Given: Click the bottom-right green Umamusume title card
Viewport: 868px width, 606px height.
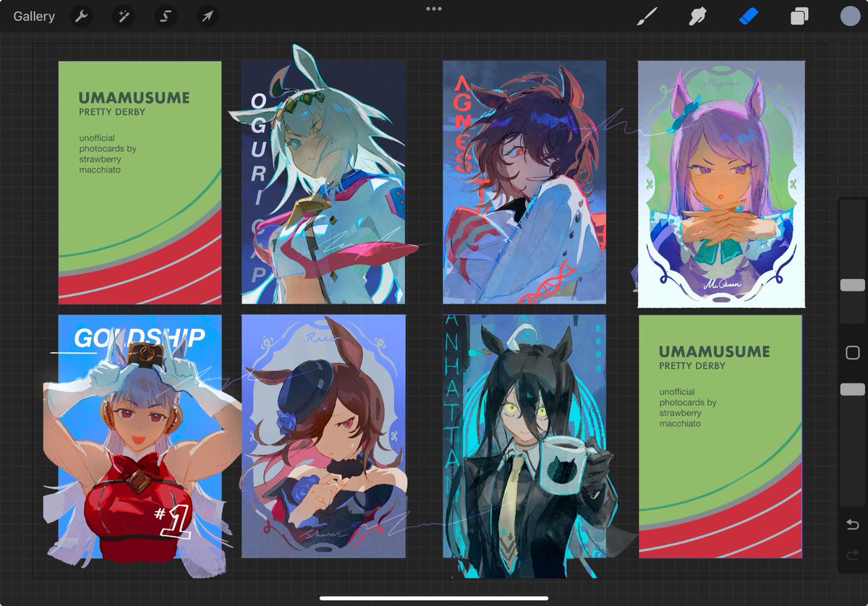Looking at the screenshot, I should pos(720,436).
